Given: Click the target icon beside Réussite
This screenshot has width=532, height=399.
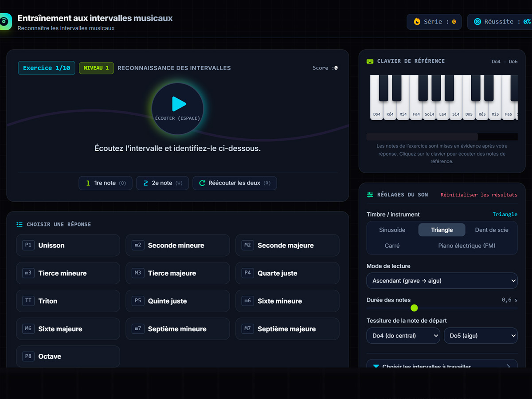Looking at the screenshot, I should (x=477, y=21).
